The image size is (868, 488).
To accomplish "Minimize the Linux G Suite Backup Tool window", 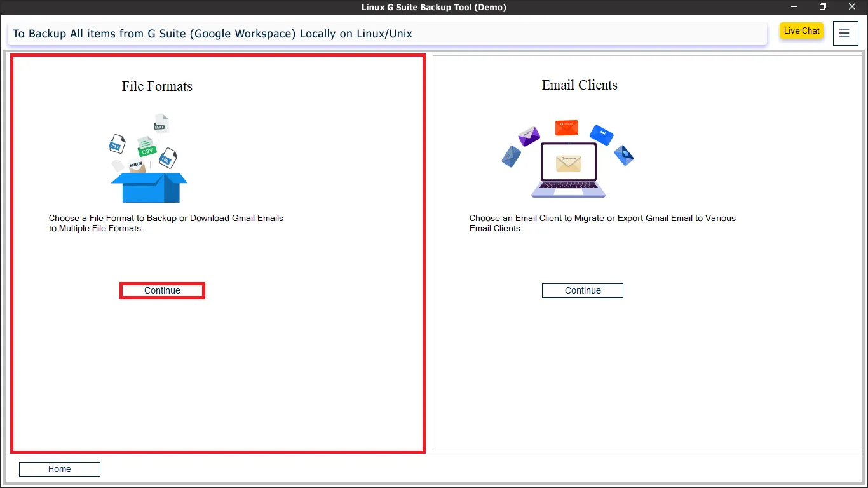I will pyautogui.click(x=794, y=7).
